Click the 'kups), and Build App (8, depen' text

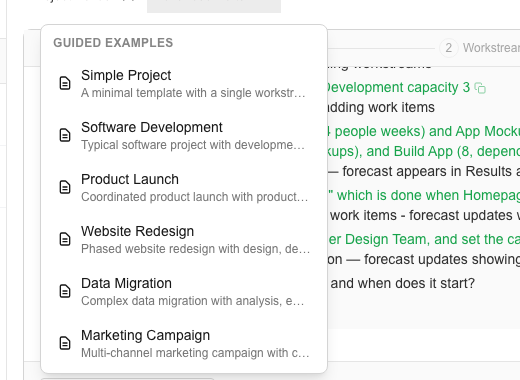point(424,151)
